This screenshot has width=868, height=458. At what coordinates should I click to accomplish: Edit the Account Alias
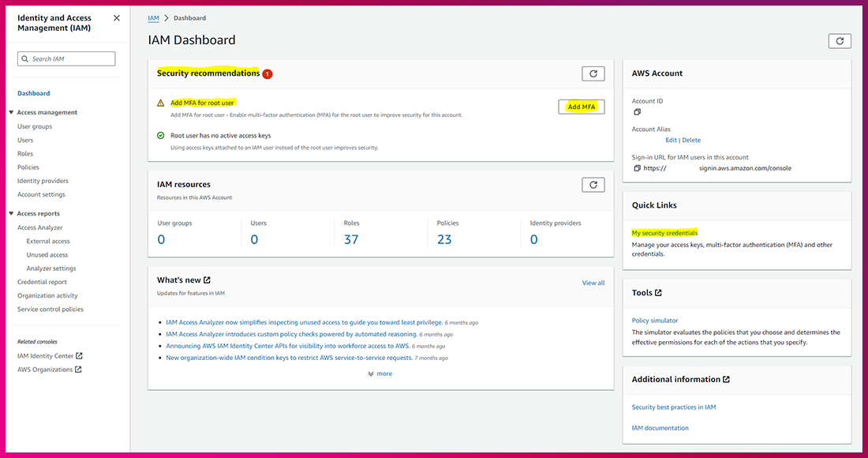pyautogui.click(x=671, y=140)
